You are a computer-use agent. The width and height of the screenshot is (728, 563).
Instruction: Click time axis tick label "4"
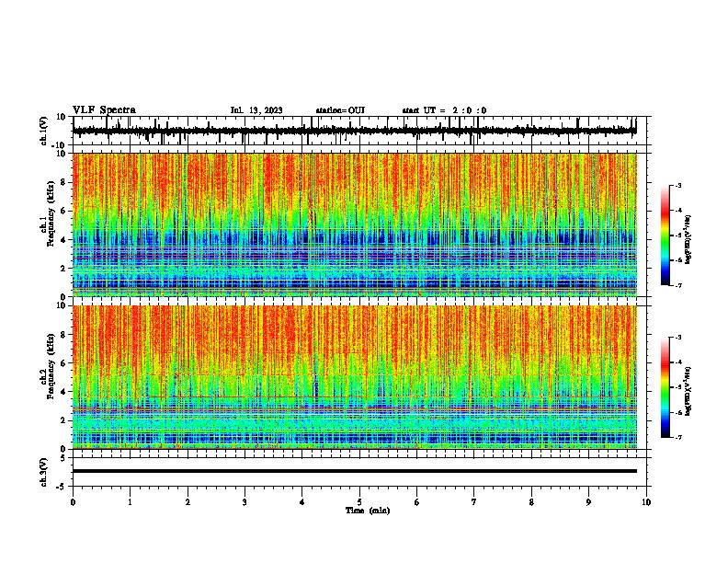click(301, 502)
